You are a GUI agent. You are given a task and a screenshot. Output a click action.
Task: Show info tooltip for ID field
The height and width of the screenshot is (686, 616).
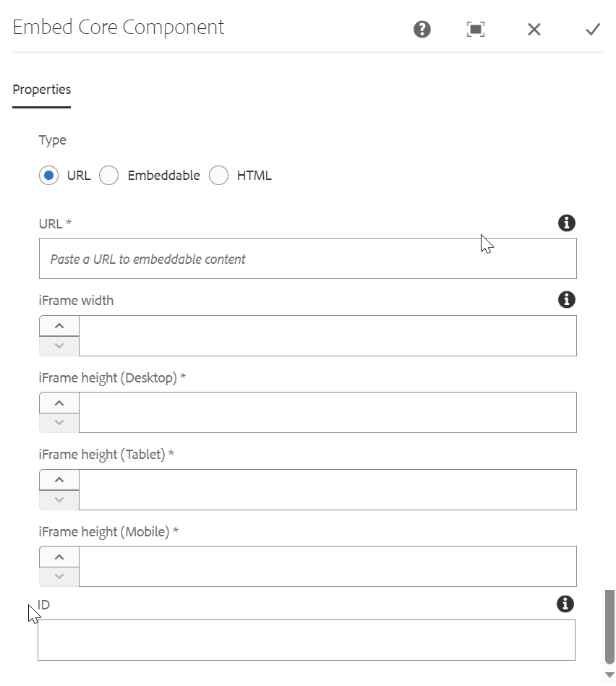(565, 604)
